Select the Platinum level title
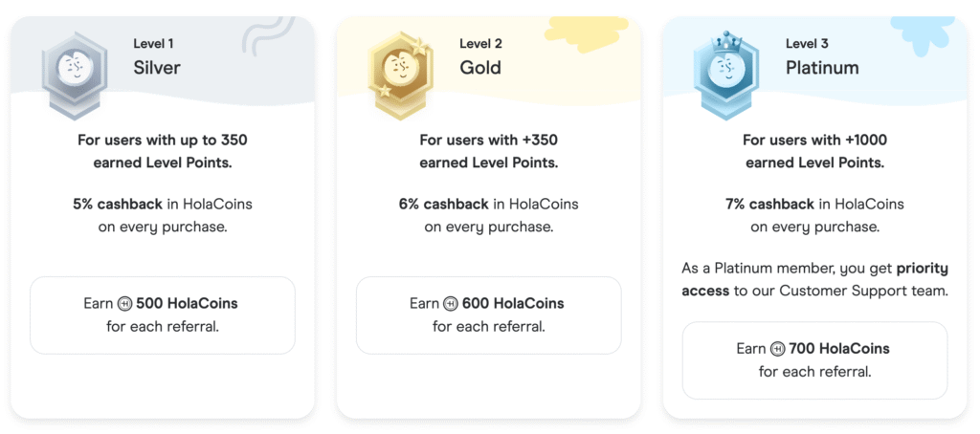The width and height of the screenshot is (980, 434). coord(822,68)
